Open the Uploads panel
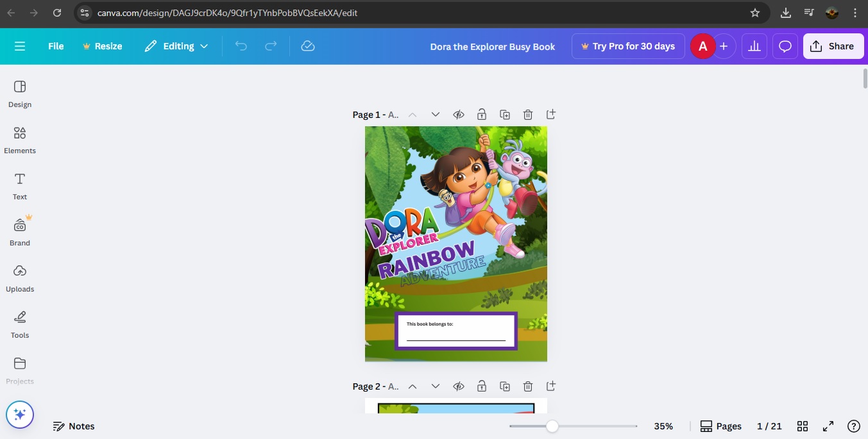 [20, 278]
